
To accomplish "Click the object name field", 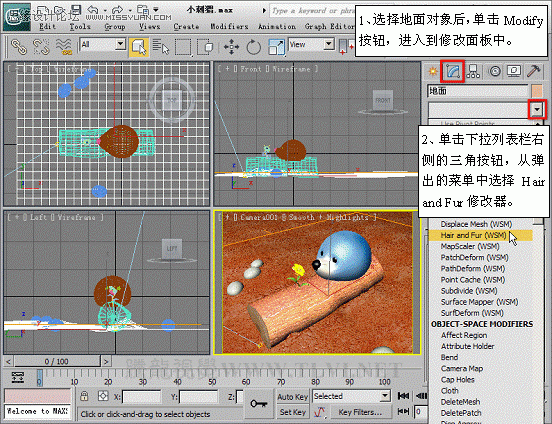I will point(478,91).
